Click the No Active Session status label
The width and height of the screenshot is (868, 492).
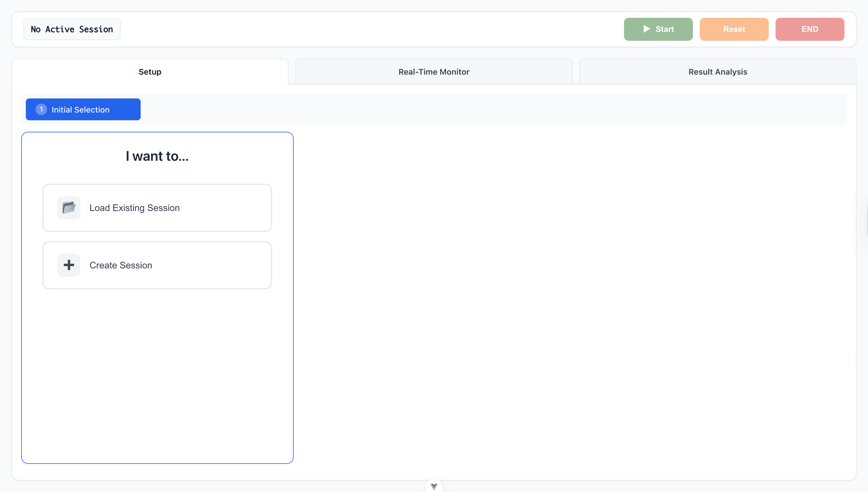click(x=72, y=29)
